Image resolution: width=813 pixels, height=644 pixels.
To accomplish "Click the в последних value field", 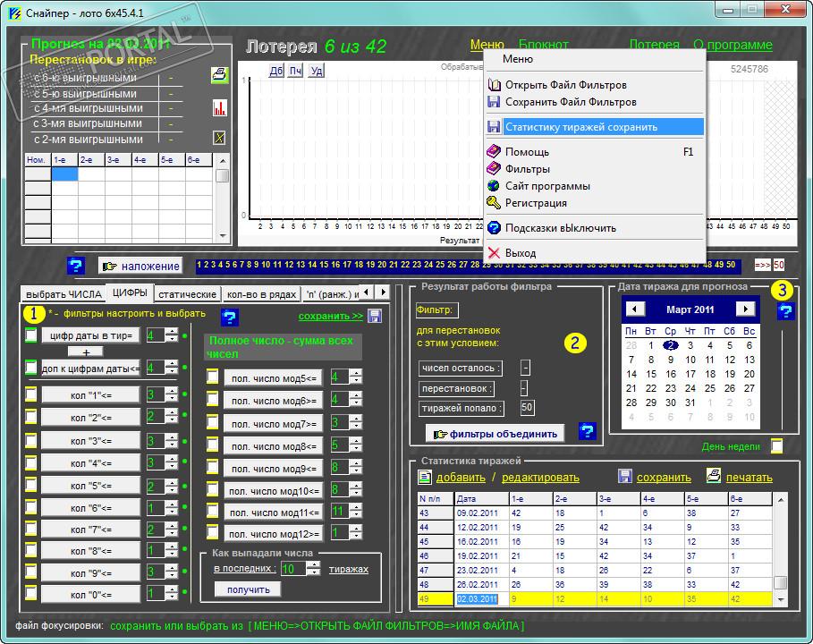I will 293,569.
